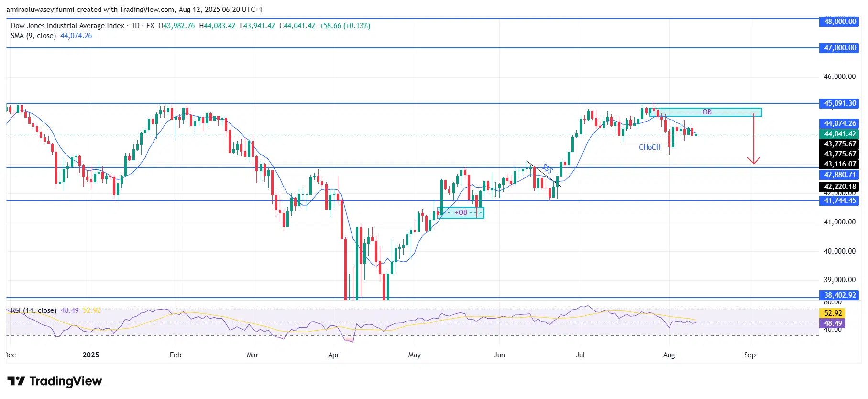Image resolution: width=868 pixels, height=399 pixels.
Task: Click the 39,000.00 axis price
Action: (839, 280)
